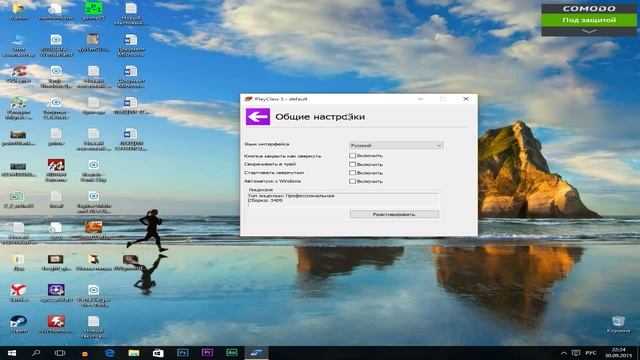Open the green Audition taskbar icon
Image resolution: width=640 pixels, height=360 pixels.
pos(232,353)
